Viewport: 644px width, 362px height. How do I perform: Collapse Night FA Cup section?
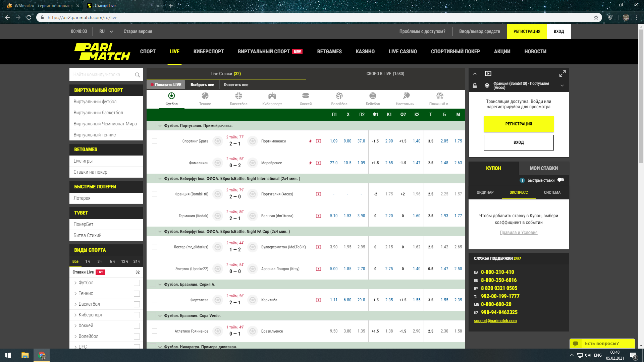[160, 232]
